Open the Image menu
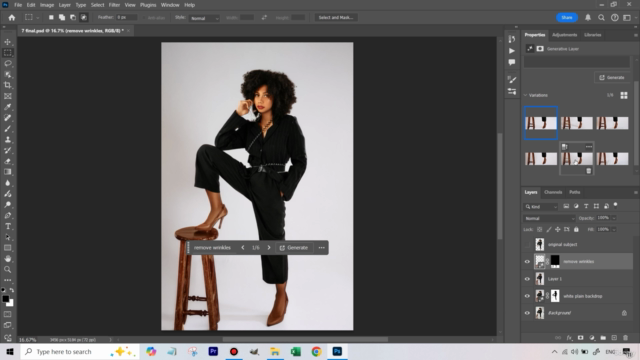 coord(47,5)
